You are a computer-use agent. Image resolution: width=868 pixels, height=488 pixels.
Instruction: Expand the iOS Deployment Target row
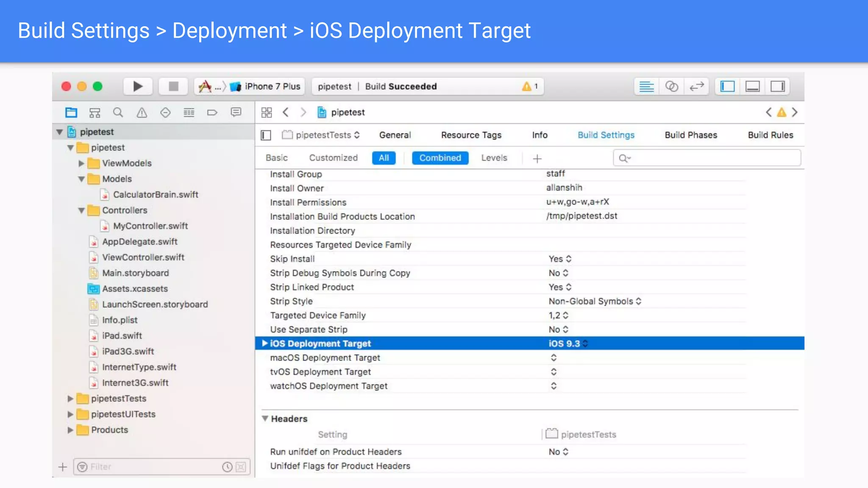(264, 343)
